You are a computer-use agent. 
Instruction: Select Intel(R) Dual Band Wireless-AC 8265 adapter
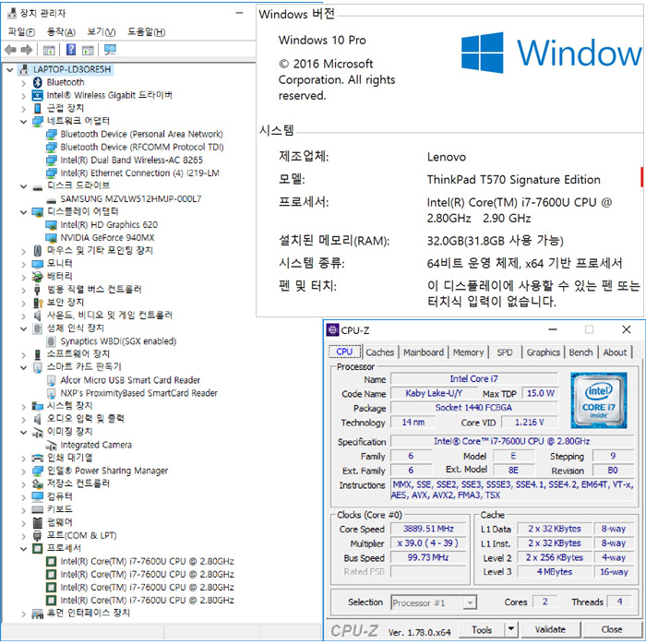coord(131,161)
